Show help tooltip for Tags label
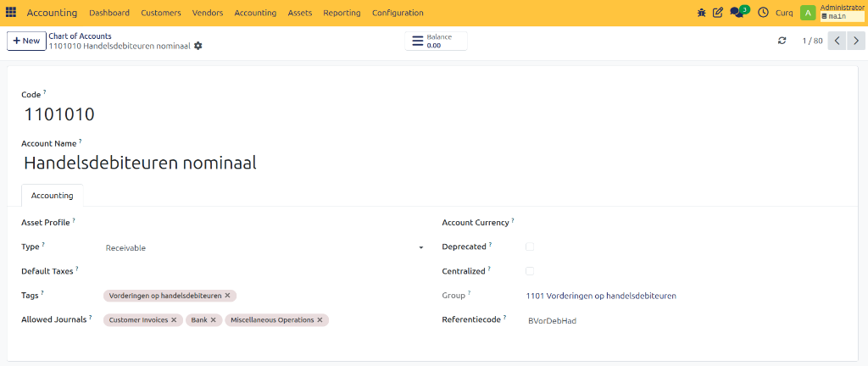 coord(42,293)
